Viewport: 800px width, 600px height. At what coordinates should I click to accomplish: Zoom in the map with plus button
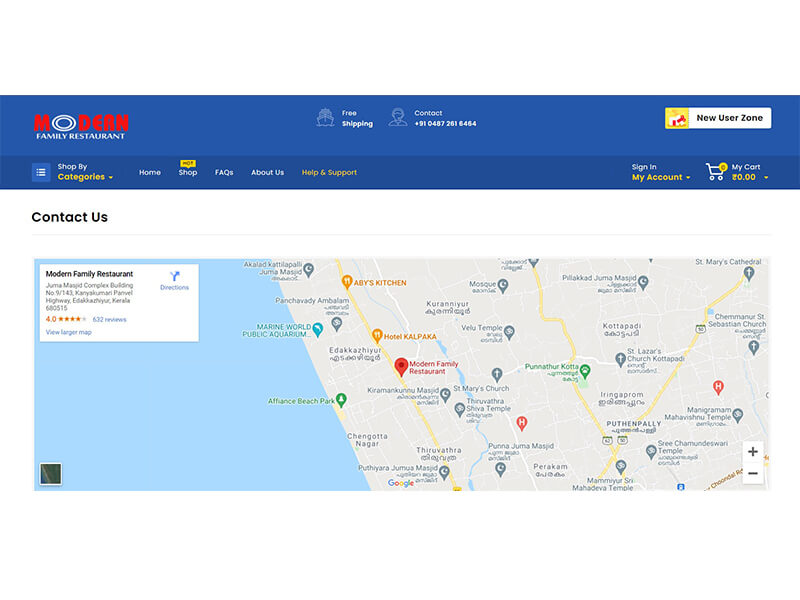(752, 452)
